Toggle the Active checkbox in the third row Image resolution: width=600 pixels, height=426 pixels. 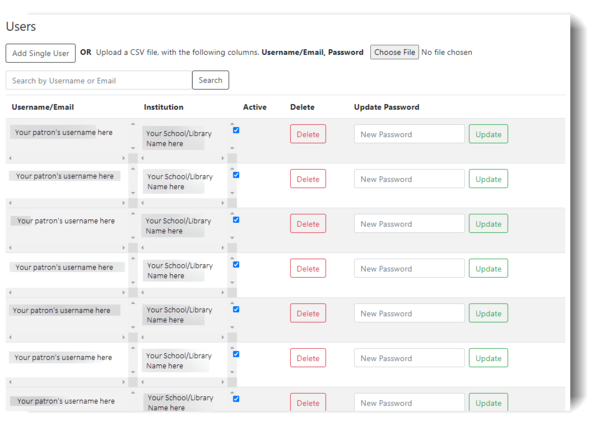click(x=236, y=220)
